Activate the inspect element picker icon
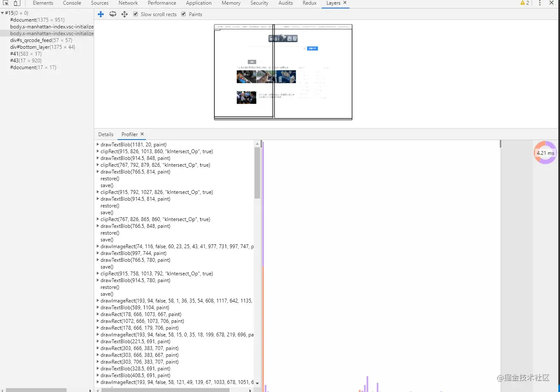The height and width of the screenshot is (392, 560). (x=6, y=3)
